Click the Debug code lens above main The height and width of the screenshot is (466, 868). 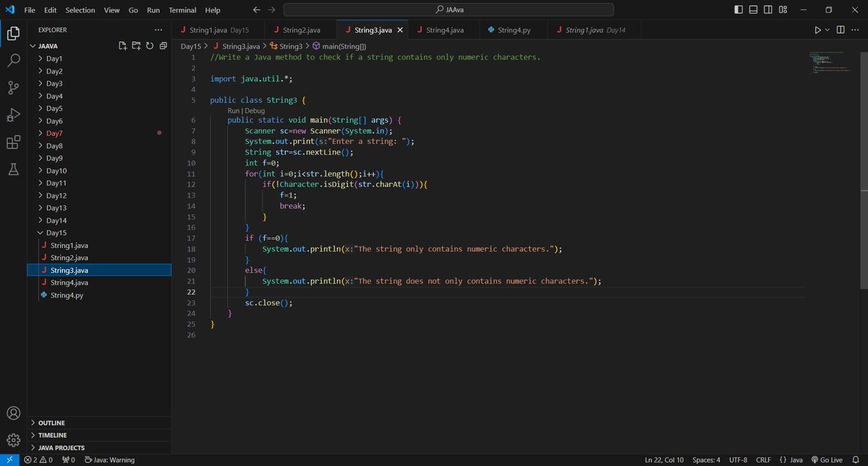tap(255, 111)
